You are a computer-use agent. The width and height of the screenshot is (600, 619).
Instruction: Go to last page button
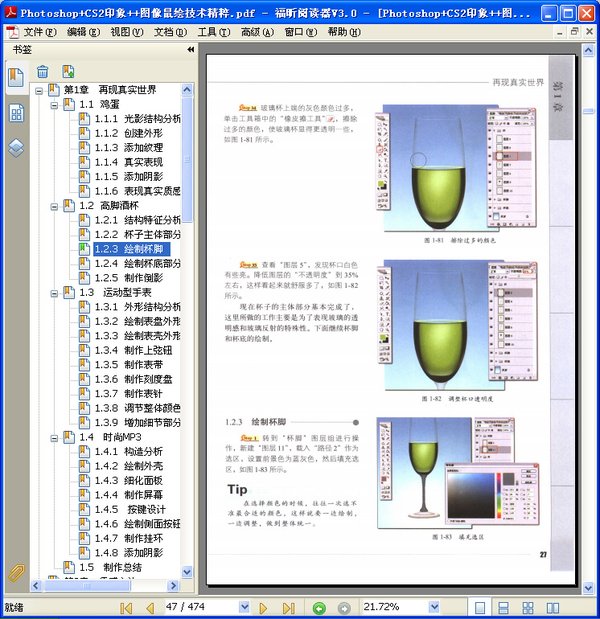289,608
